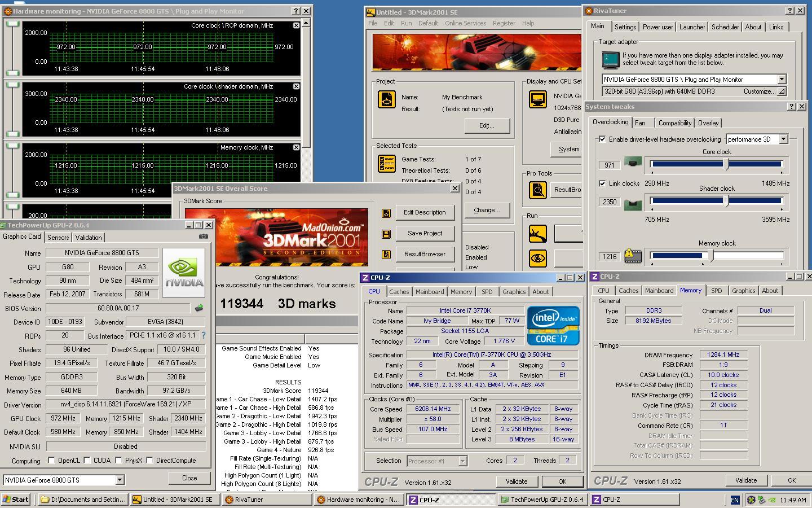This screenshot has width=812, height=508.
Task: Click the Change... button in Selected Tests
Action: (x=487, y=210)
